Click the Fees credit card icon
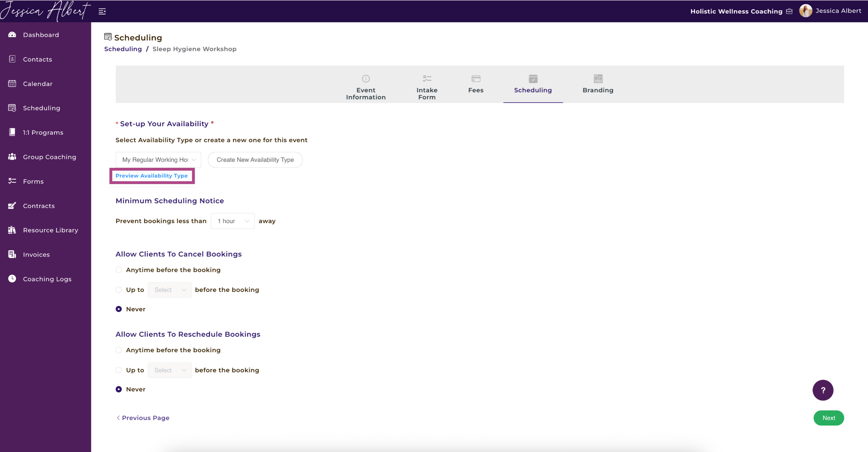The width and height of the screenshot is (868, 452). click(x=476, y=78)
